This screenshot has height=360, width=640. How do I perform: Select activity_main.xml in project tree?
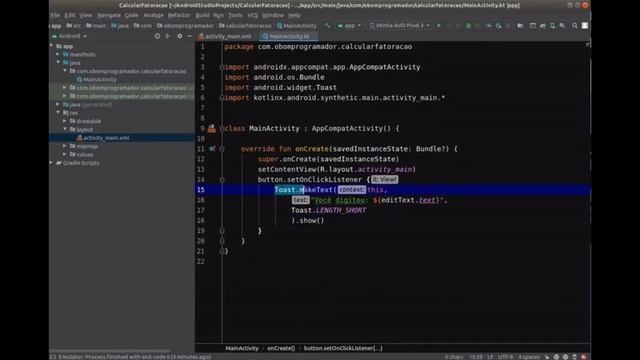click(106, 138)
